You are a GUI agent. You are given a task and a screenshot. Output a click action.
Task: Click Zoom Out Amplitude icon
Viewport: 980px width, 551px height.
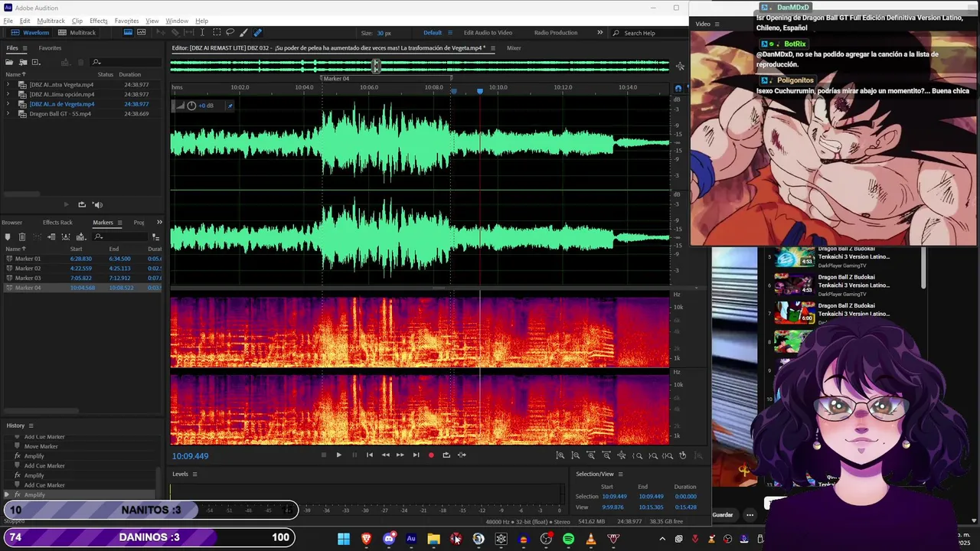576,455
